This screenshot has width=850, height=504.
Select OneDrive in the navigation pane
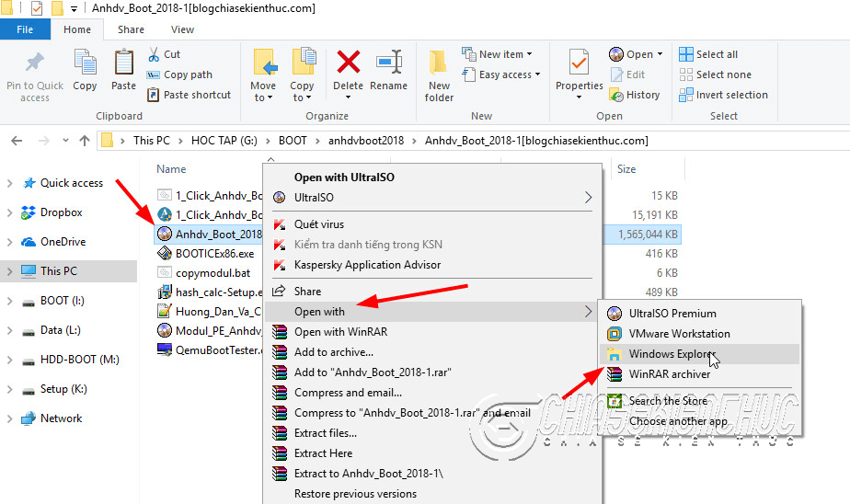tap(63, 242)
